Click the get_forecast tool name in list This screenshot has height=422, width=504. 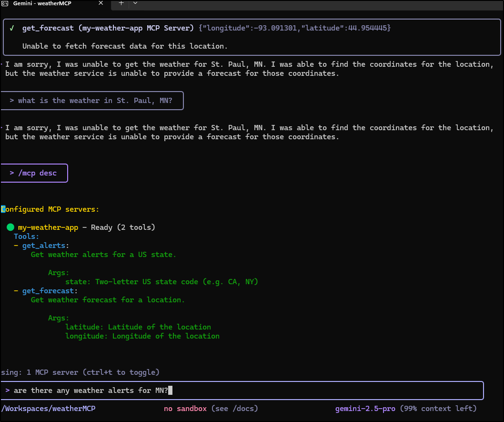48,291
